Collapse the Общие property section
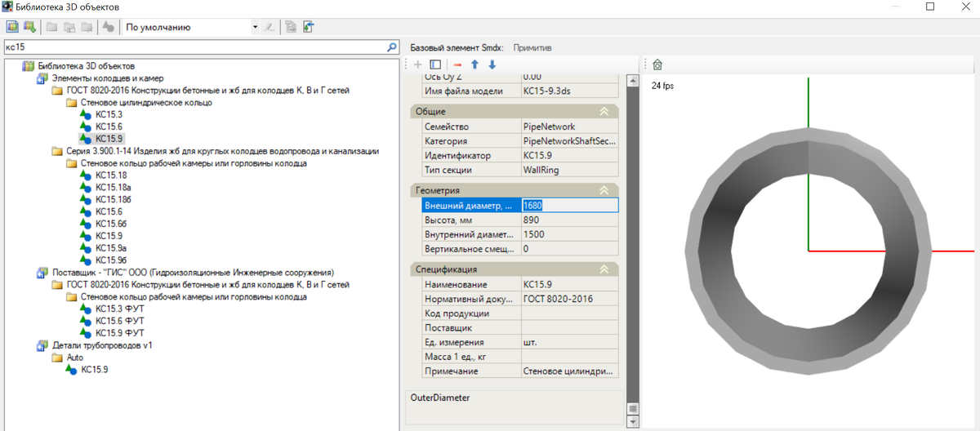980x431 pixels. (x=604, y=111)
